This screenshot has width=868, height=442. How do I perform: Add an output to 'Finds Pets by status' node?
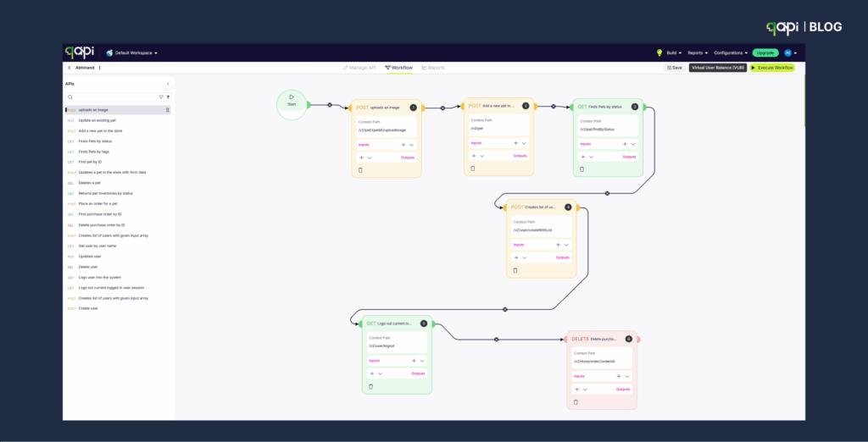(x=583, y=157)
